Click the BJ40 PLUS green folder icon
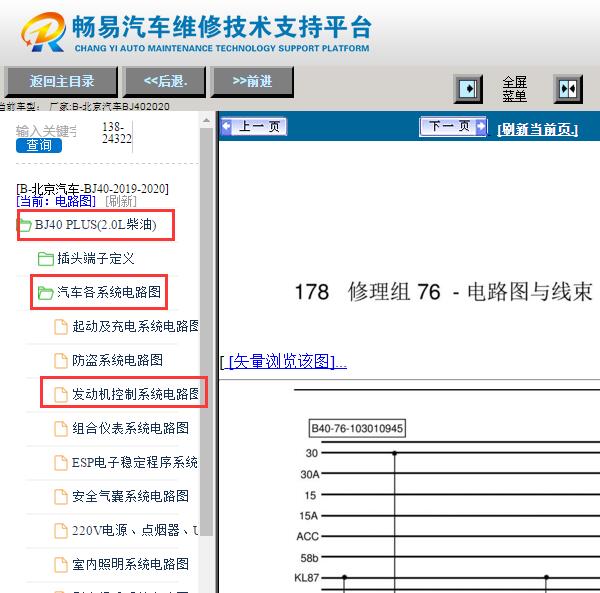600x593 pixels. [24, 225]
